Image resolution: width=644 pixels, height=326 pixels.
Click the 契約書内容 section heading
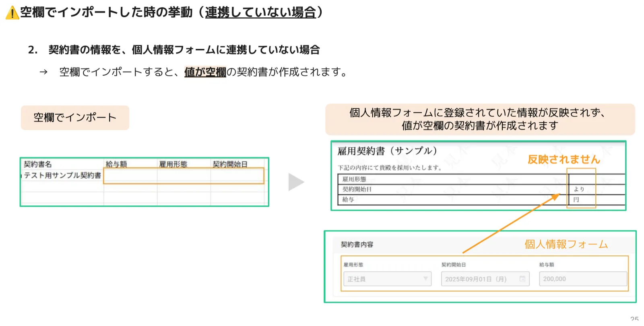coord(357,244)
